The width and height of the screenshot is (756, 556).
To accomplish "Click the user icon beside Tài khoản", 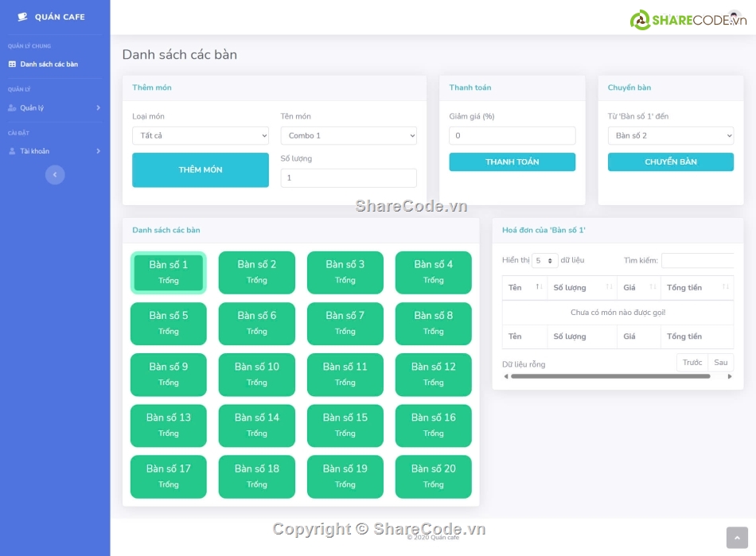I will pos(12,151).
